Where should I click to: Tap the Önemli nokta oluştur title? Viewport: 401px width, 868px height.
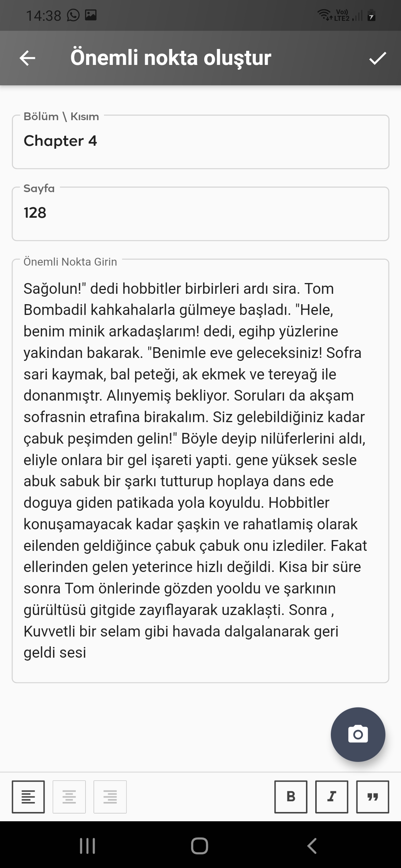coord(171,58)
